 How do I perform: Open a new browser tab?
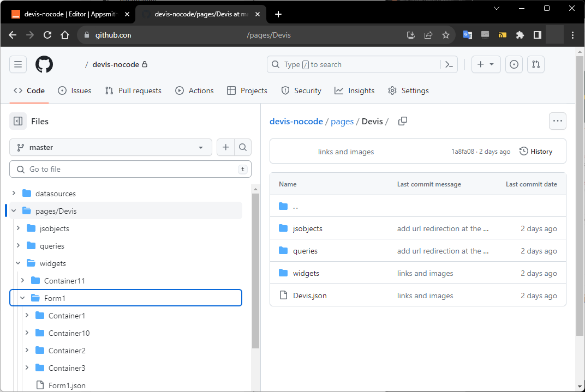point(278,14)
